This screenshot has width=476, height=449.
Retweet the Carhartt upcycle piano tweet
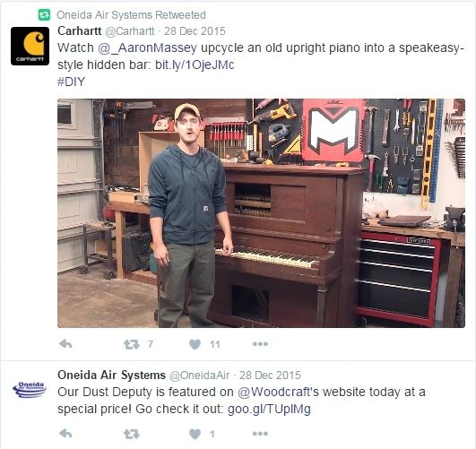click(x=132, y=344)
